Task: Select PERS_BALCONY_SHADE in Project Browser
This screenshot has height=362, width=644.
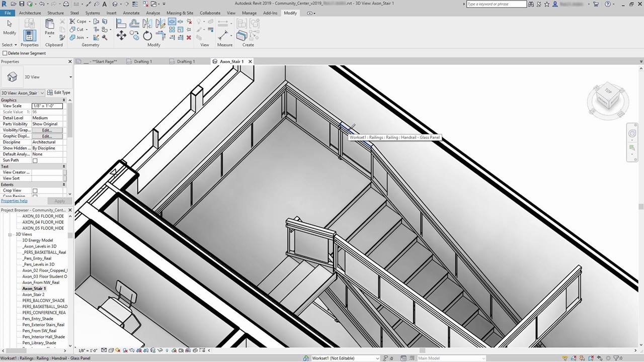Action: tap(44, 301)
